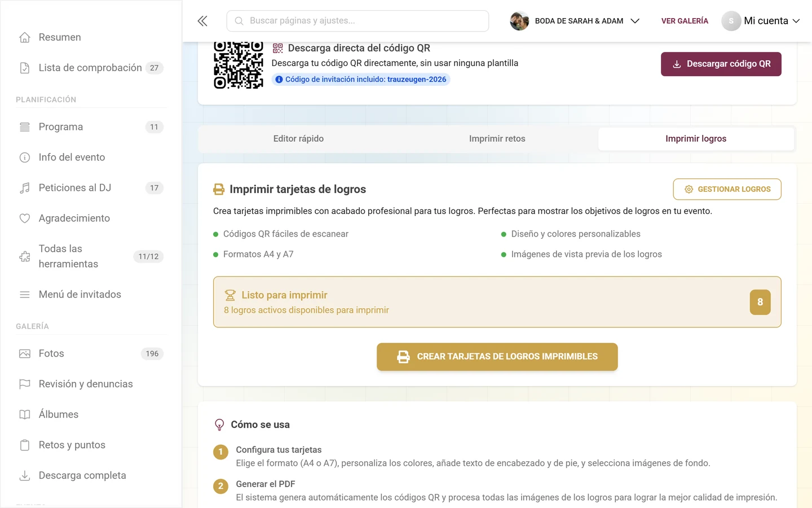Screen dimensions: 812x508
Task: Click the Retos y puntos clipboard icon
Action: coord(25,445)
